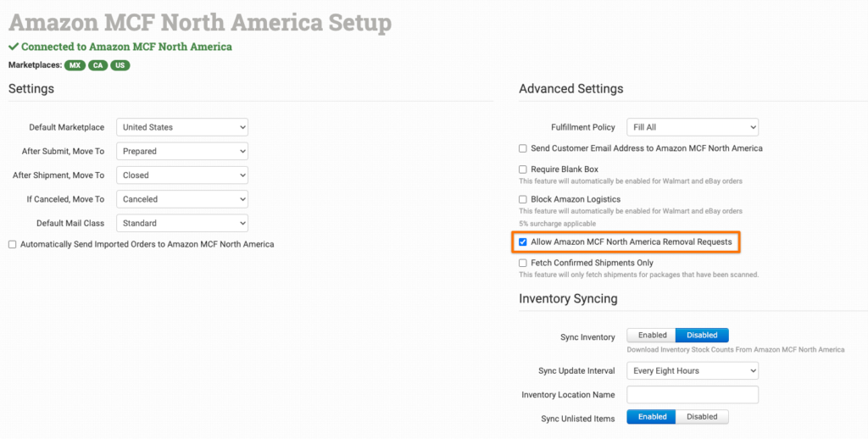Enable Automatically Send Imported Orders checkbox
The width and height of the screenshot is (868, 439).
13,245
